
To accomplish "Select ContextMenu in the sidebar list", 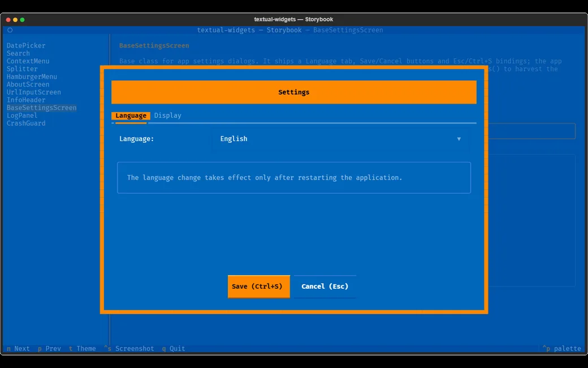I will click(28, 61).
